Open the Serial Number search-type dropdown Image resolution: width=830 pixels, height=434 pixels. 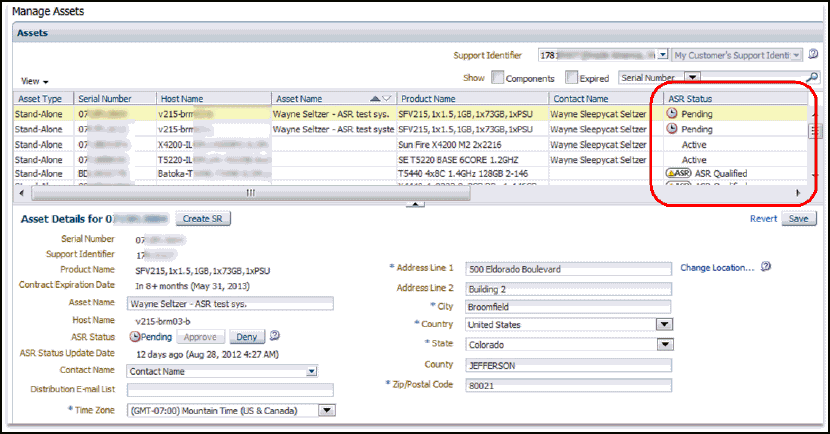pyautogui.click(x=692, y=78)
